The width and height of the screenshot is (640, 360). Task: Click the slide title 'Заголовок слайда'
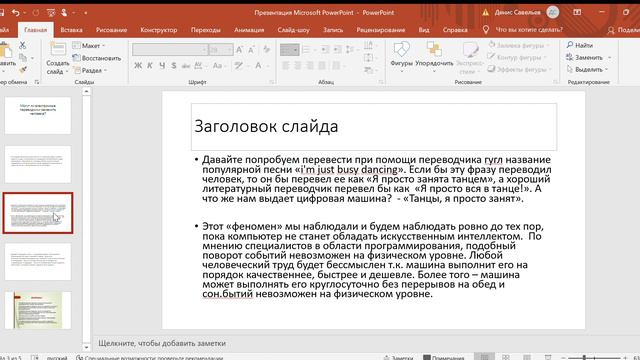(266, 127)
